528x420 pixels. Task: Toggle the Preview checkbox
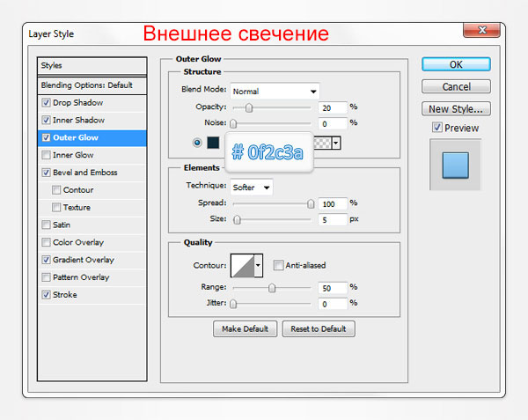coord(437,128)
